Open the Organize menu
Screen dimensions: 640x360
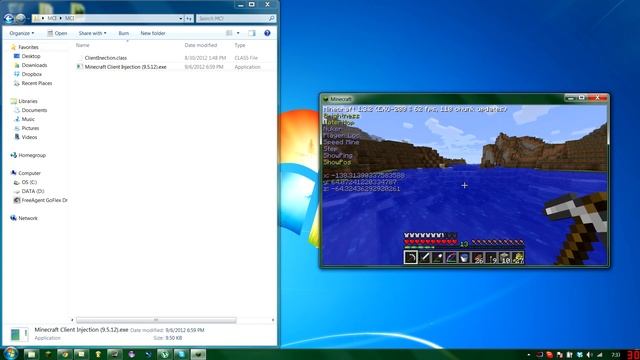22,33
